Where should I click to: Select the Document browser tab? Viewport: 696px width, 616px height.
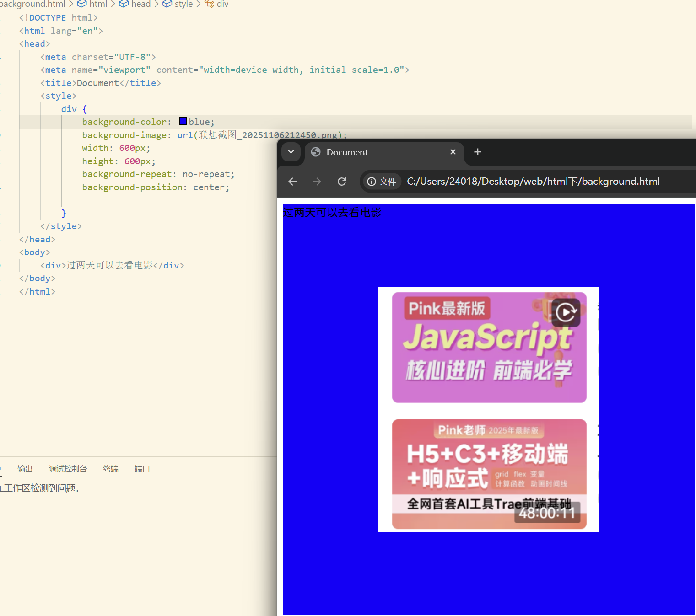point(384,152)
